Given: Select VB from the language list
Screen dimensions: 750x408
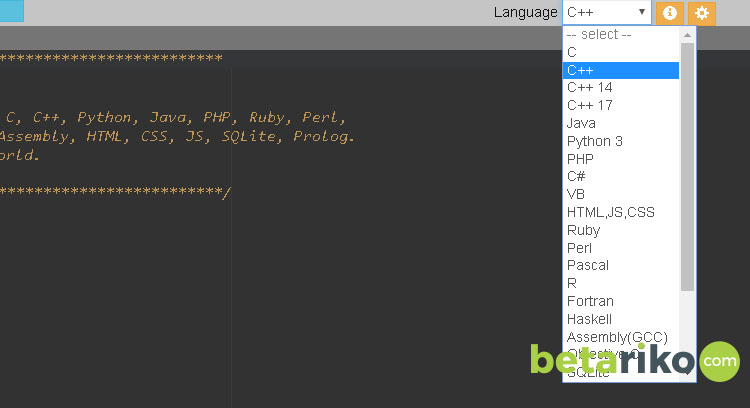Looking at the screenshot, I should (x=621, y=194).
